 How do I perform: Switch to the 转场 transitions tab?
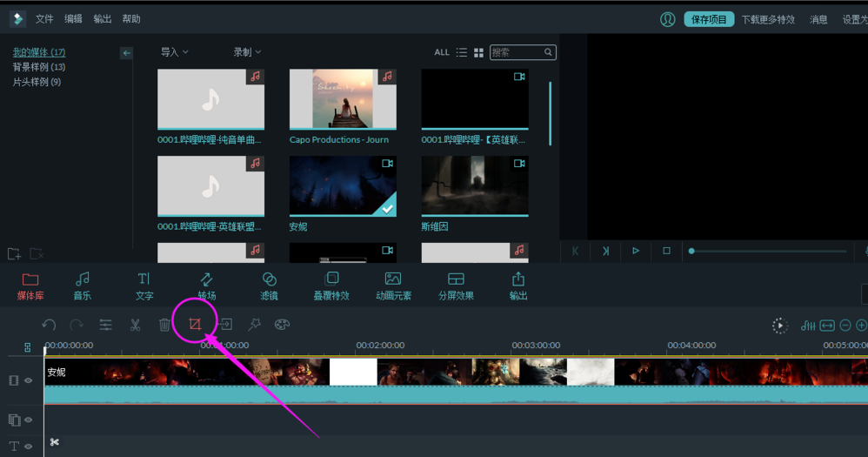[206, 285]
